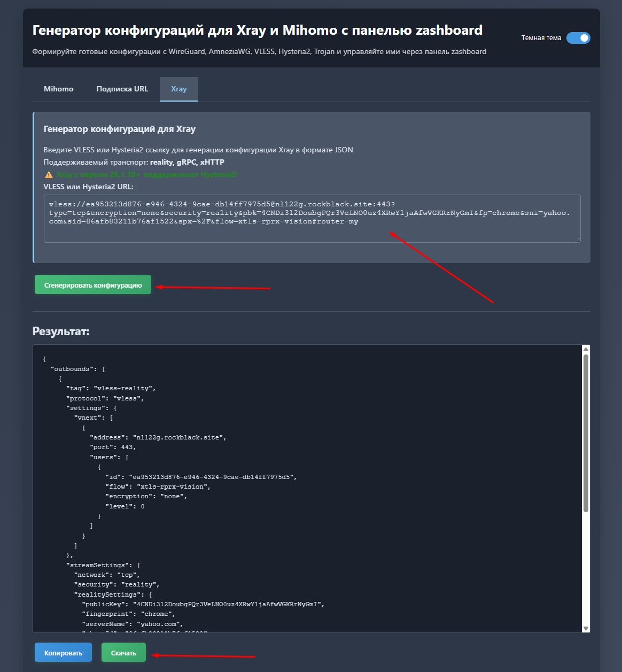Viewport: 622px width, 672px height.
Task: Click inside the VLESS или Hysteria2 URL field
Action: [x=310, y=219]
